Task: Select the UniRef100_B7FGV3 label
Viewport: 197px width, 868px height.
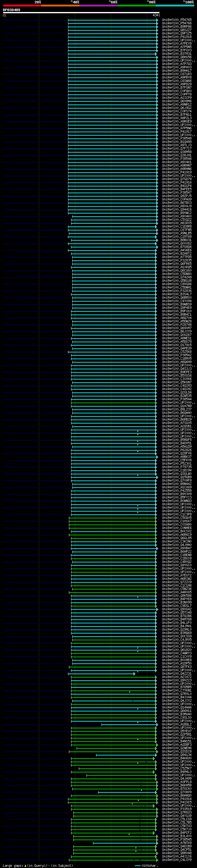Action: pyautogui.click(x=177, y=50)
